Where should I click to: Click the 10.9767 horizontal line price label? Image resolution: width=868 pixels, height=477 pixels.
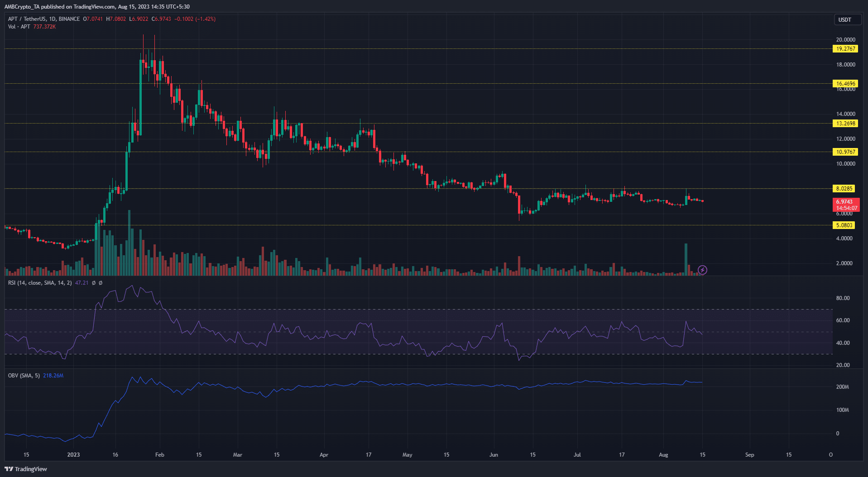click(x=845, y=152)
